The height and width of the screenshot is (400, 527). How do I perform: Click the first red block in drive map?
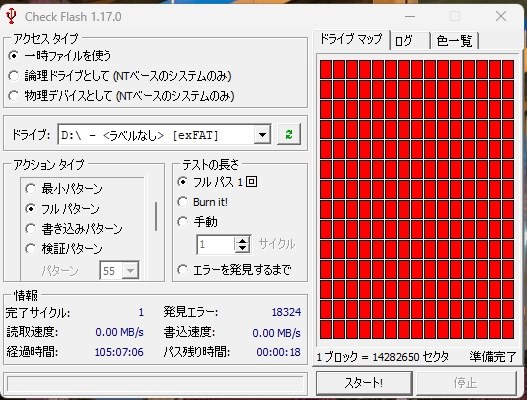(x=326, y=70)
